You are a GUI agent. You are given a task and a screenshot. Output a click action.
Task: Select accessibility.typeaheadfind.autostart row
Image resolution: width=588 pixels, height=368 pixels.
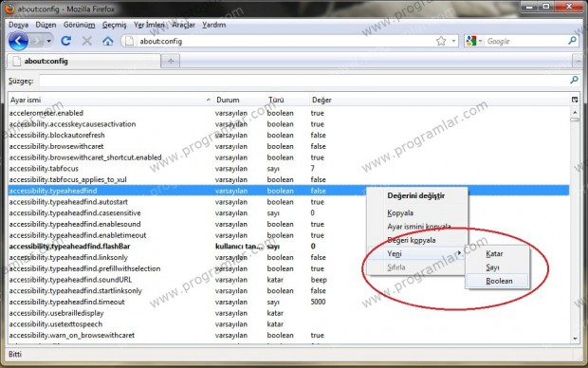[x=288, y=202]
